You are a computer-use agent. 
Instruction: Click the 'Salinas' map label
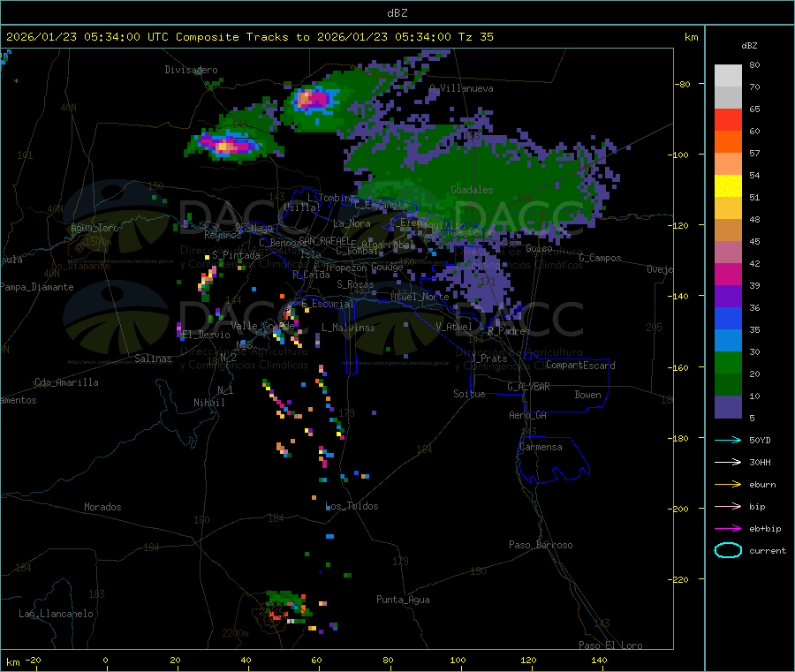(x=153, y=359)
